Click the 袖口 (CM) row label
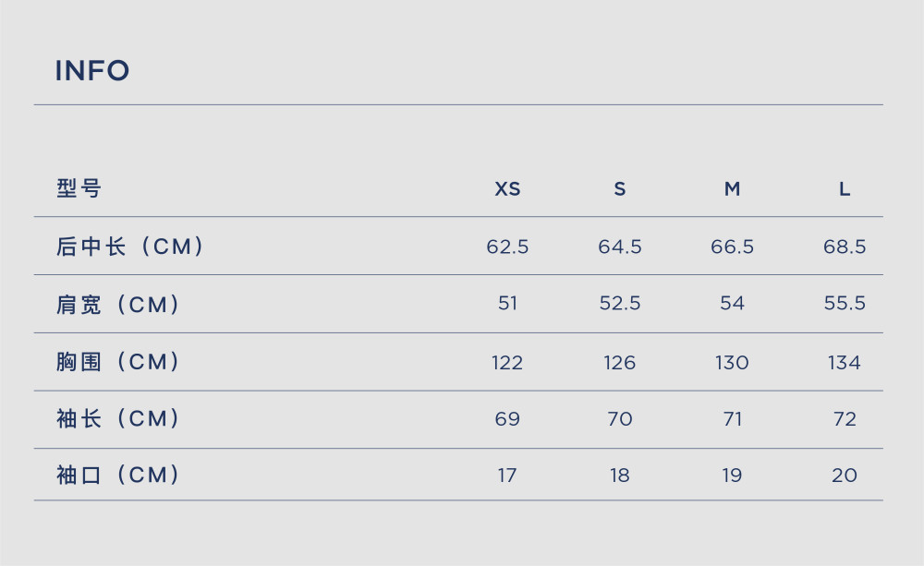 117,475
